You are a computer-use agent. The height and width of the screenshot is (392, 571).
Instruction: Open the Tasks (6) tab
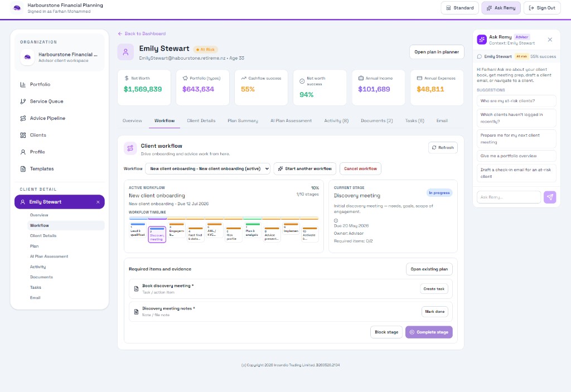pos(414,120)
